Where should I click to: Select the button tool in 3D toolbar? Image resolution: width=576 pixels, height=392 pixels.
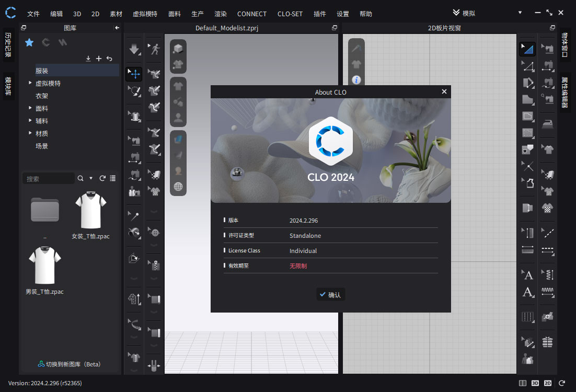(154, 232)
